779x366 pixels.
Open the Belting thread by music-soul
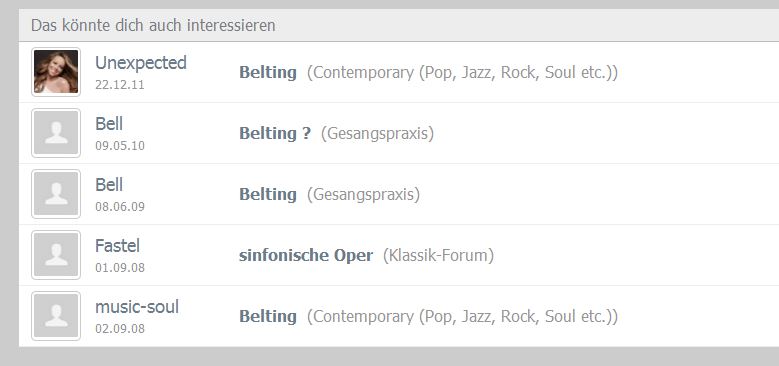pyautogui.click(x=268, y=316)
